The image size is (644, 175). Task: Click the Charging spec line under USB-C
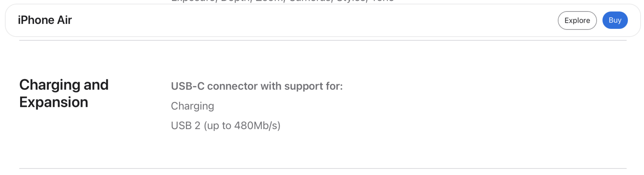pos(192,106)
